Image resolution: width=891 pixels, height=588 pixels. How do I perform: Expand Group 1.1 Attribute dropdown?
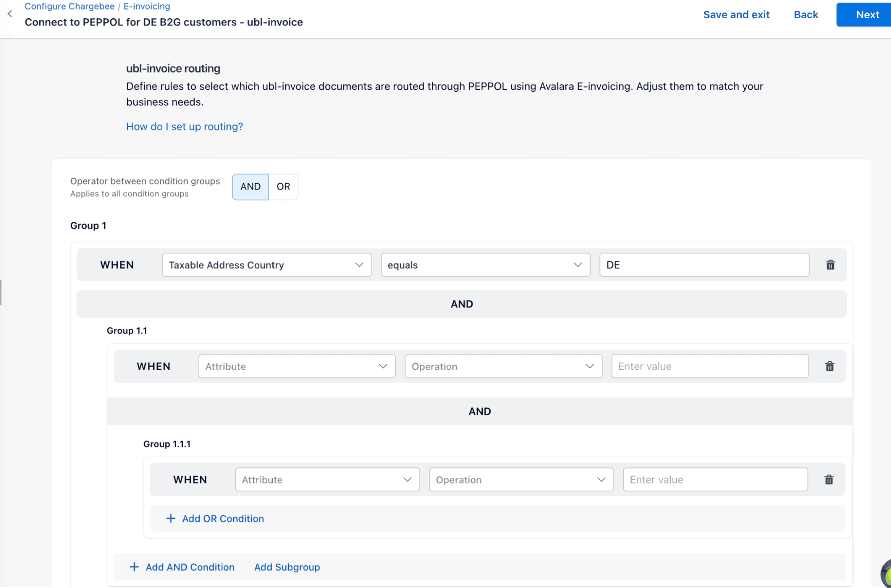[x=297, y=366]
